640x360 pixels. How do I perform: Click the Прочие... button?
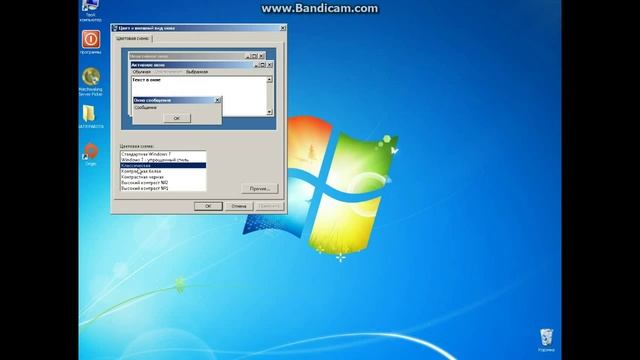point(260,189)
